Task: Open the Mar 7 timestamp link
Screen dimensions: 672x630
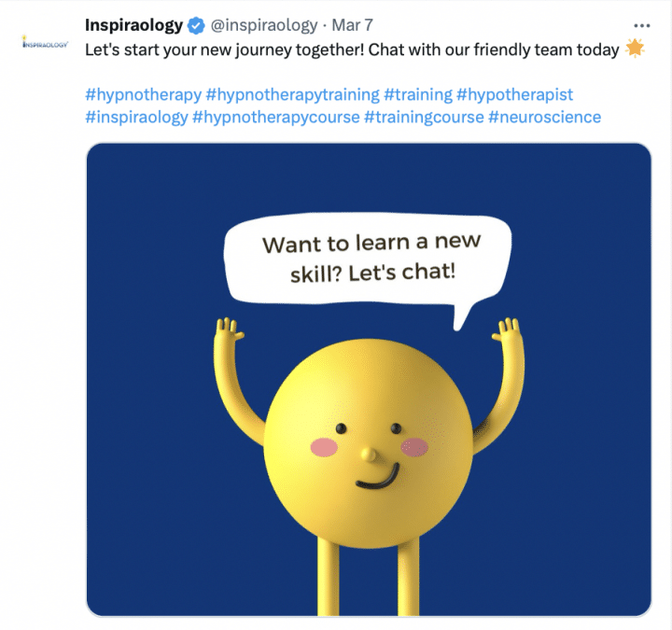Action: [352, 25]
